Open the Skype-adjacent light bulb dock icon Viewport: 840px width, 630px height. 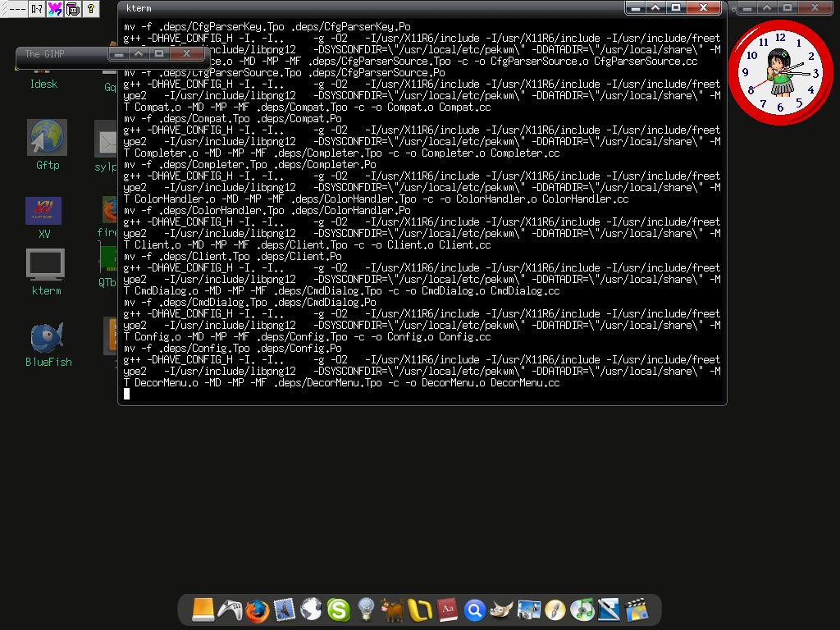pos(364,609)
